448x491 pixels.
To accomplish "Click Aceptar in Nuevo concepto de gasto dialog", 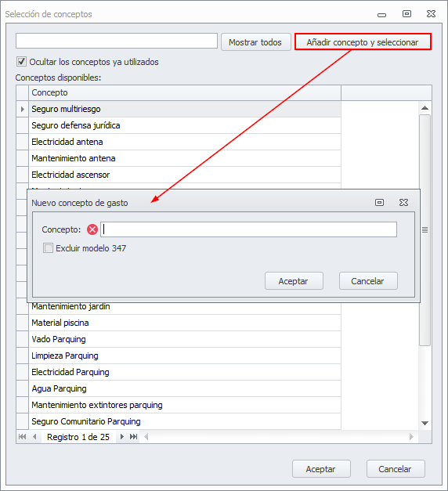I will coord(294,281).
